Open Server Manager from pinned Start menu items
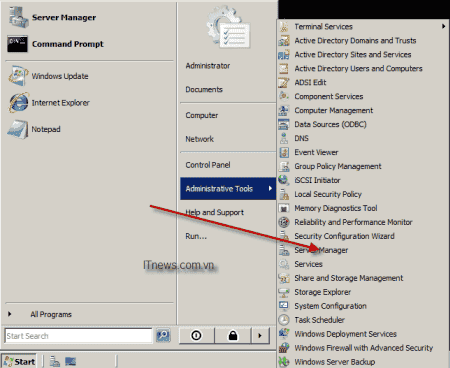The width and height of the screenshot is (450, 368). click(53, 17)
